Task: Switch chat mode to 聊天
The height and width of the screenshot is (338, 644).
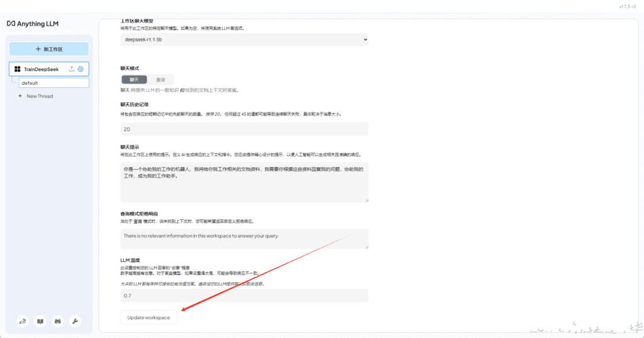Action: tap(134, 80)
